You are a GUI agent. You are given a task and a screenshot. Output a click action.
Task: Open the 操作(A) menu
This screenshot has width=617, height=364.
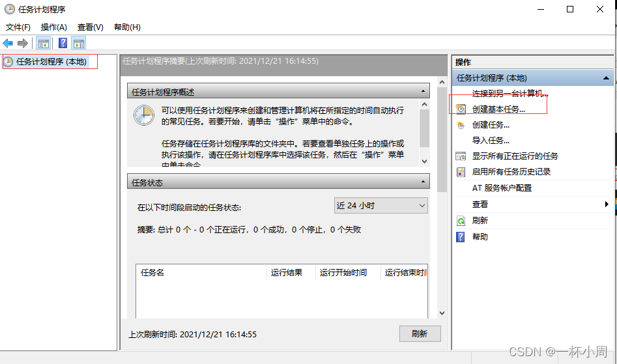[54, 27]
